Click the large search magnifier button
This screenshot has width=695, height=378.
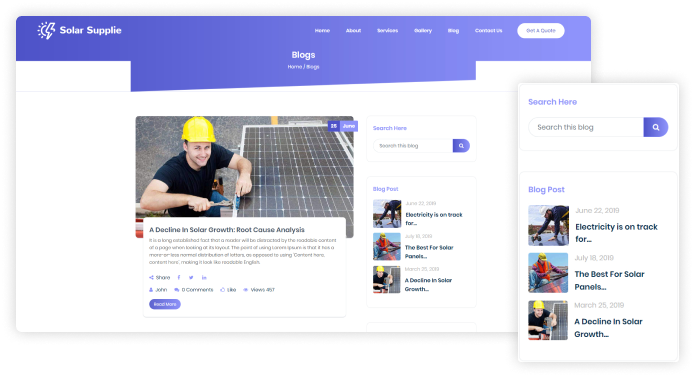click(656, 127)
